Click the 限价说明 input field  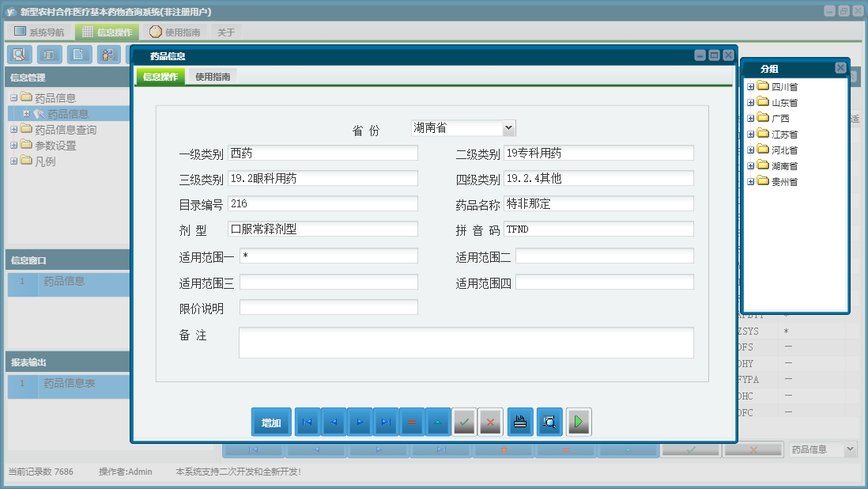point(329,307)
